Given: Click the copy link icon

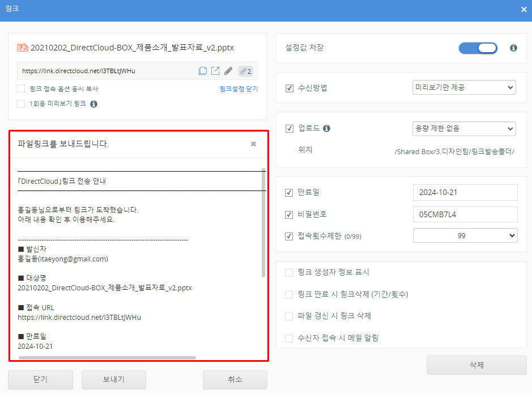Looking at the screenshot, I should tap(203, 71).
